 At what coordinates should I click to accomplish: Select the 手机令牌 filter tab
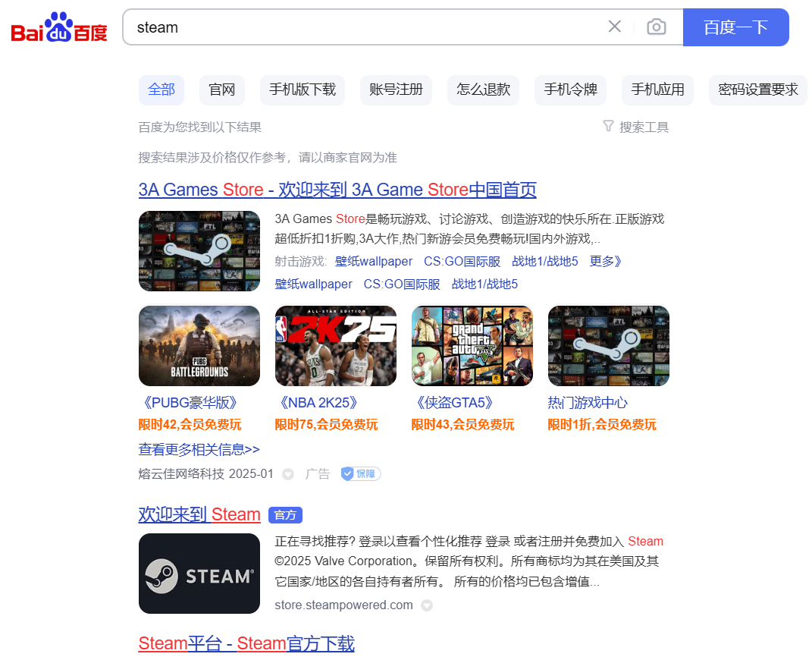(571, 90)
